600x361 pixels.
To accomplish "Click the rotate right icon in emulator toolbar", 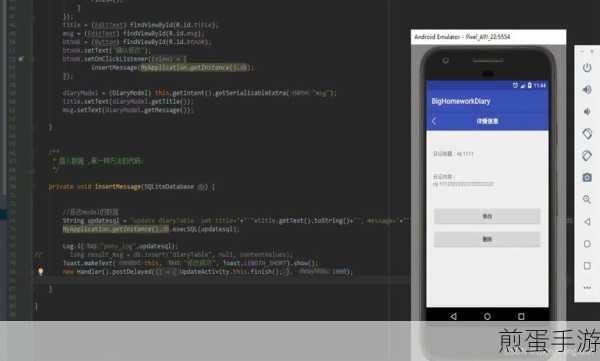I will pyautogui.click(x=587, y=156).
